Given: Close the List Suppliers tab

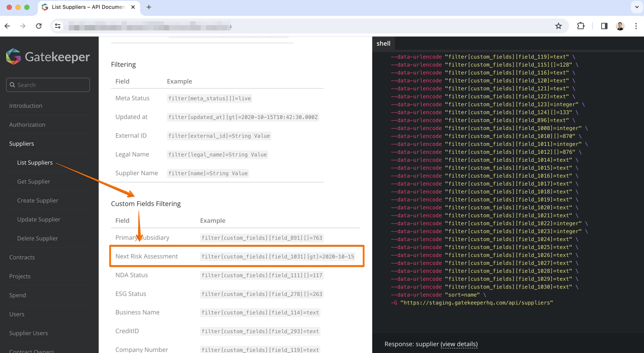Looking at the screenshot, I should click(133, 7).
